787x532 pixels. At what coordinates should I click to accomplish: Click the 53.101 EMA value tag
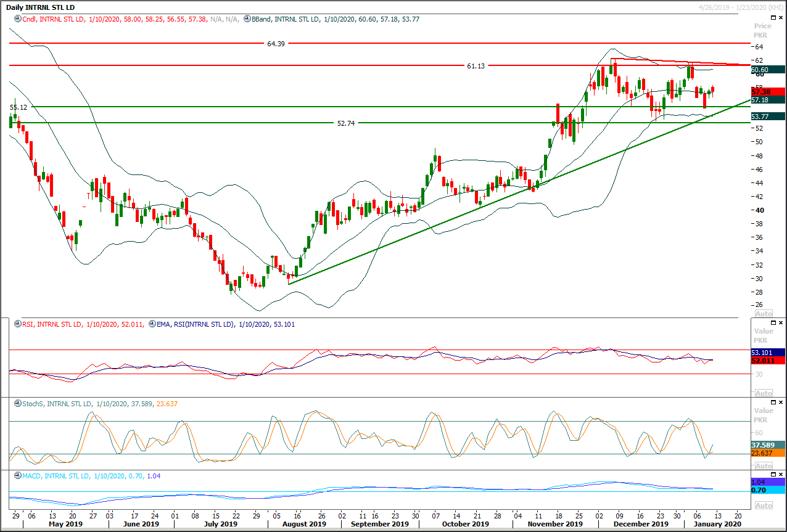click(x=768, y=353)
